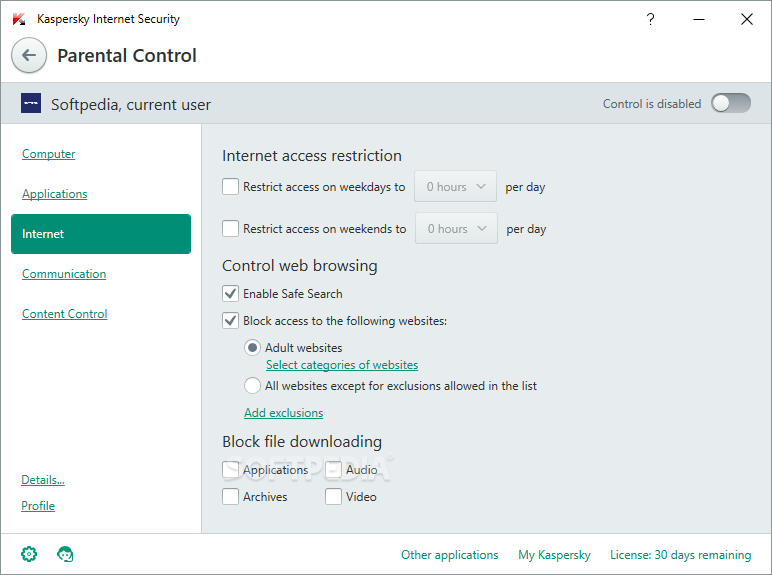This screenshot has height=575, width=772.
Task: Open the My Kaspersky link
Action: coord(554,555)
